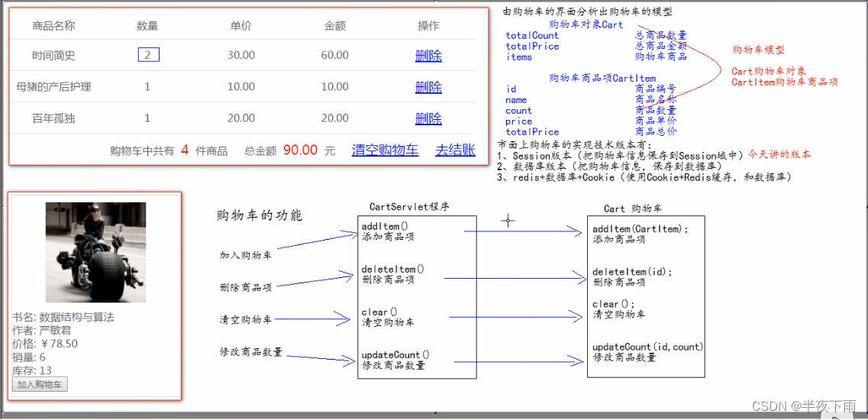Click the 购物车对象Cart heading
Viewport: 868px width, 420px height.
point(586,24)
